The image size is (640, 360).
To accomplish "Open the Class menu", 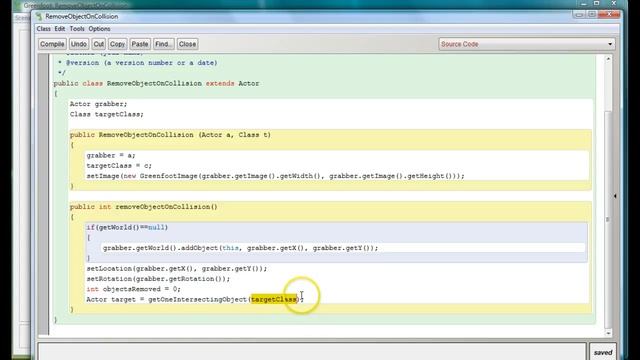I will click(x=43, y=29).
